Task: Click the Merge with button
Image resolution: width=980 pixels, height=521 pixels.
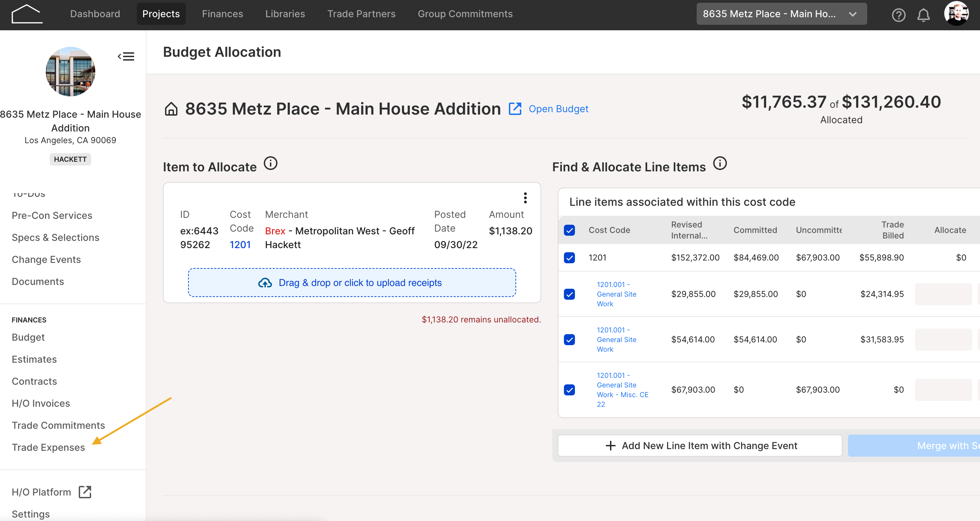Action: coord(914,445)
